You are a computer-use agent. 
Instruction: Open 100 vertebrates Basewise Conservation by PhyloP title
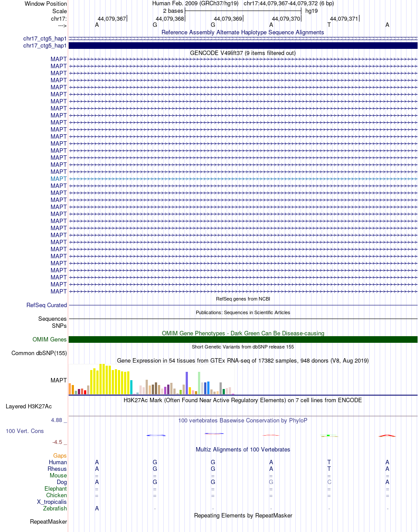coord(243,420)
